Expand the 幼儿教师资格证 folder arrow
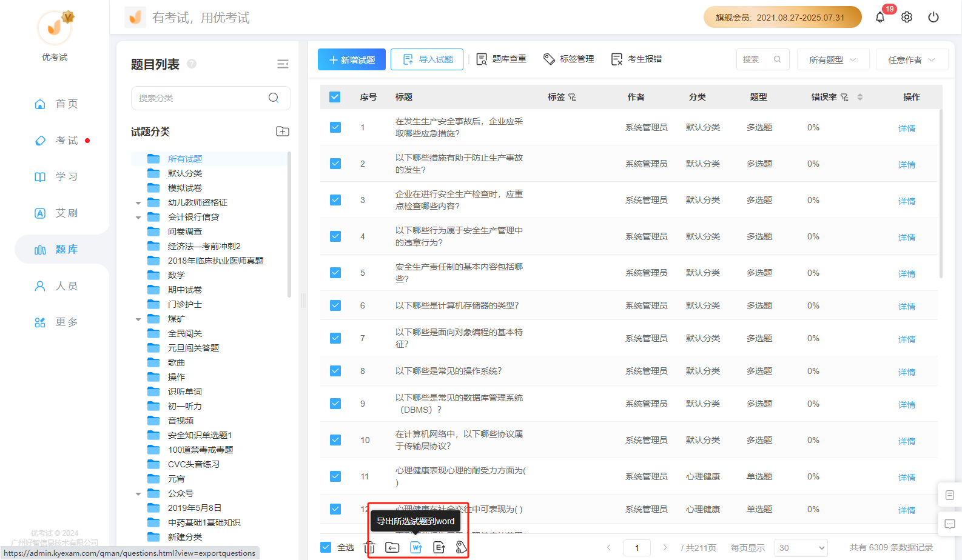 tap(138, 203)
